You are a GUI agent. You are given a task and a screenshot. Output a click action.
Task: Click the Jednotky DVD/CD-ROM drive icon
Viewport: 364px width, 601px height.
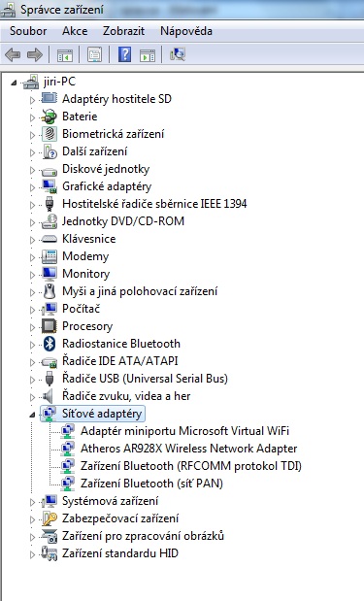pyautogui.click(x=50, y=221)
